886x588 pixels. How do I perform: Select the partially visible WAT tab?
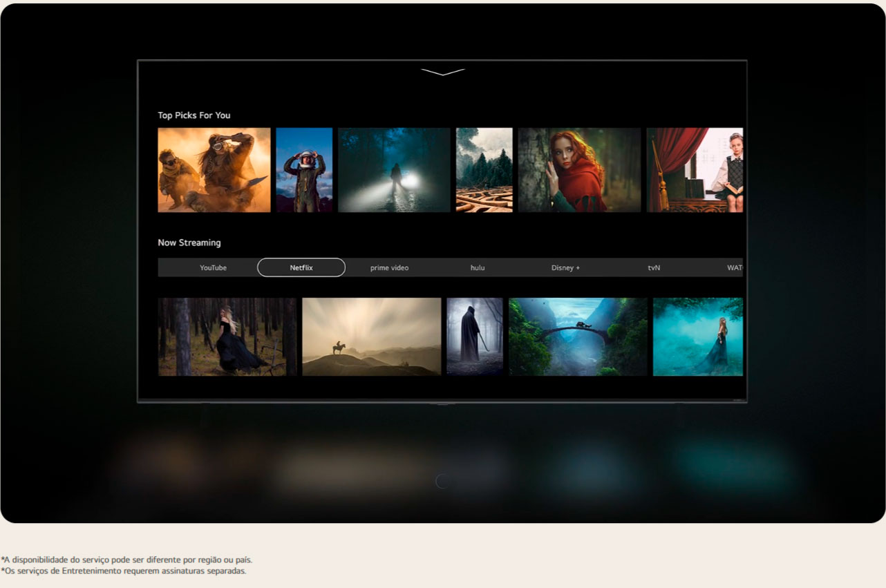tap(734, 267)
